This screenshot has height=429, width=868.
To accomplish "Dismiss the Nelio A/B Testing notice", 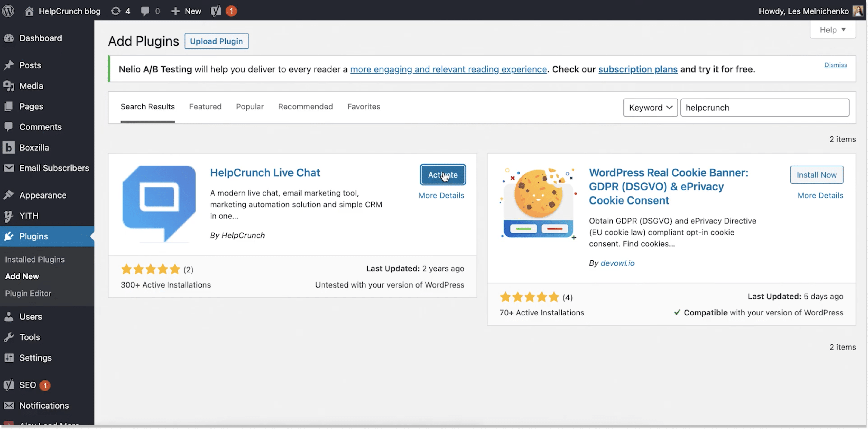I will click(835, 65).
